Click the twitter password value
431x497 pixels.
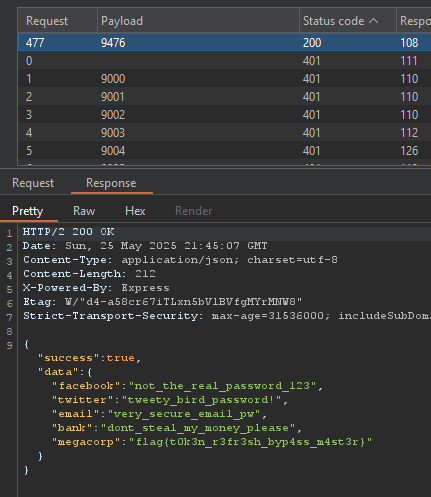[x=201, y=400]
